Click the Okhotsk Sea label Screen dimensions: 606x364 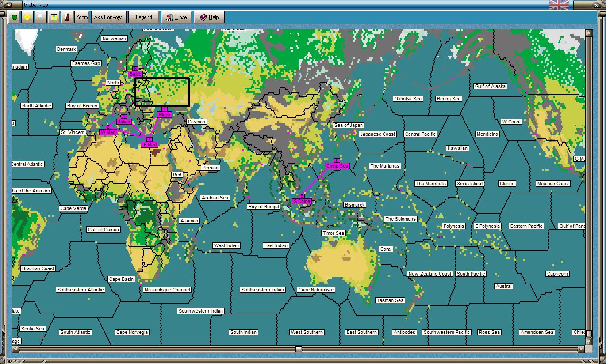coord(408,99)
